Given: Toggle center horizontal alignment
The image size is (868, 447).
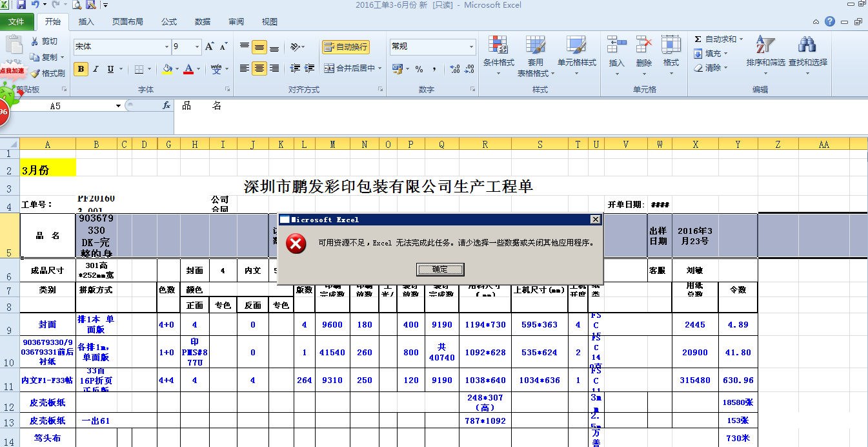Looking at the screenshot, I should click(x=259, y=68).
